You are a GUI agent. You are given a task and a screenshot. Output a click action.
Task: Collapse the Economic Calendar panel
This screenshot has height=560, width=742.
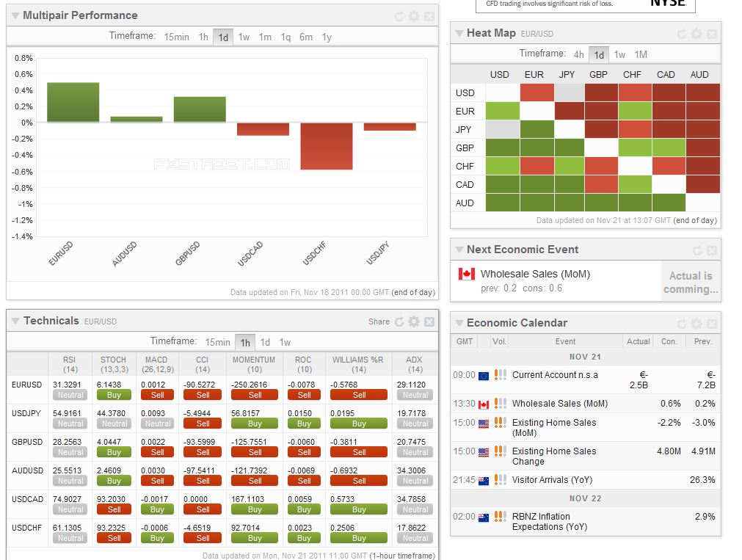[459, 323]
